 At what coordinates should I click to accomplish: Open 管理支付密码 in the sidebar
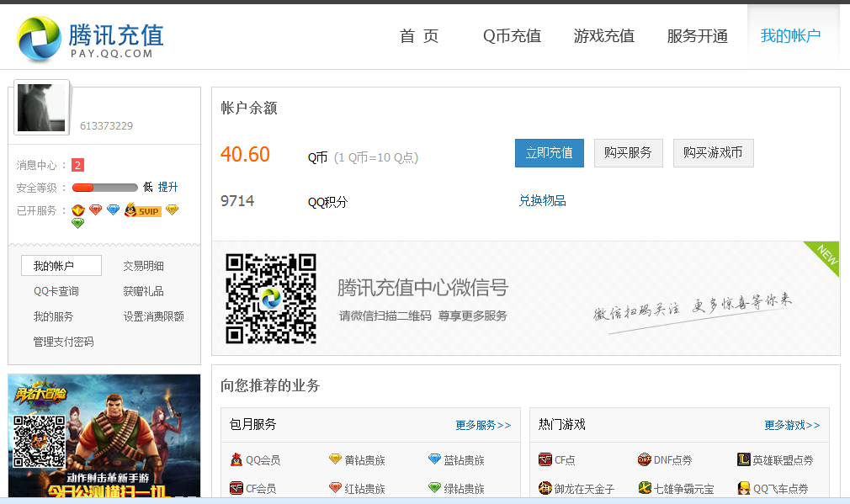tap(63, 342)
